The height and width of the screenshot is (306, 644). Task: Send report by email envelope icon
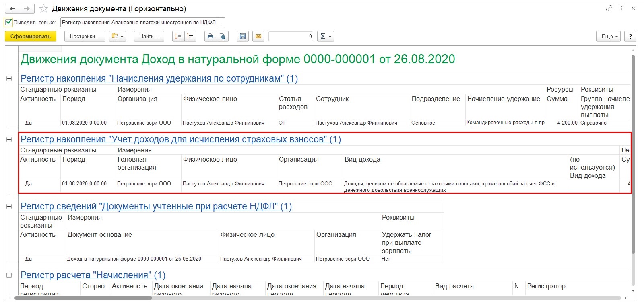(258, 36)
